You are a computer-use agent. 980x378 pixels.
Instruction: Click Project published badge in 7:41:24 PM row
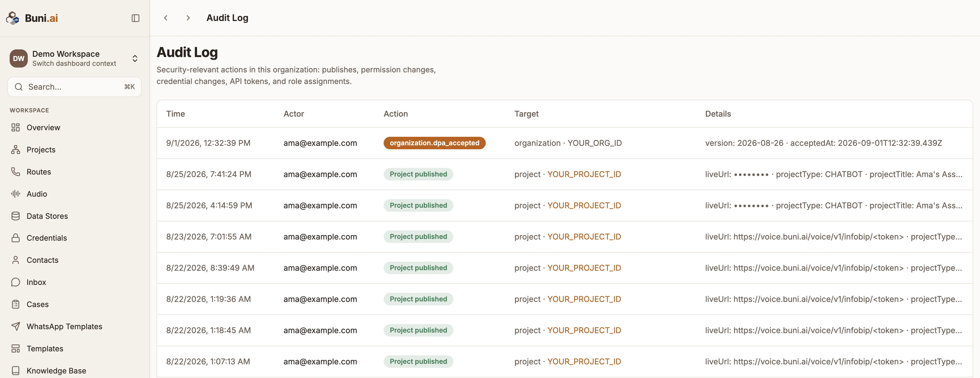(x=419, y=174)
